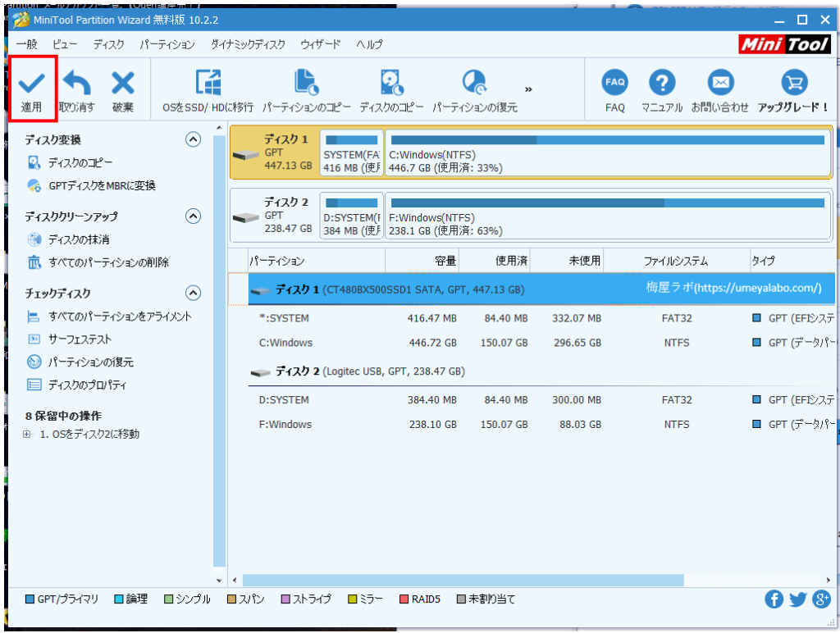The width and height of the screenshot is (840, 633).
Task: Open the 一般 menu
Action: (x=27, y=44)
